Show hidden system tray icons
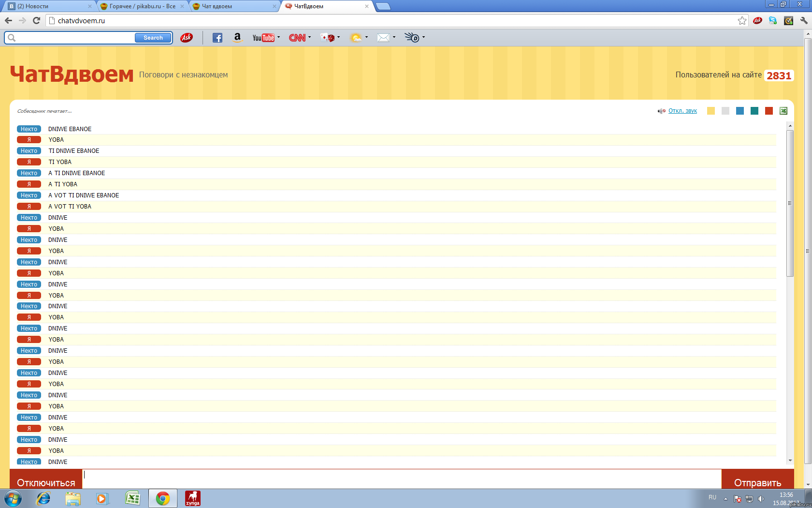 click(x=725, y=498)
